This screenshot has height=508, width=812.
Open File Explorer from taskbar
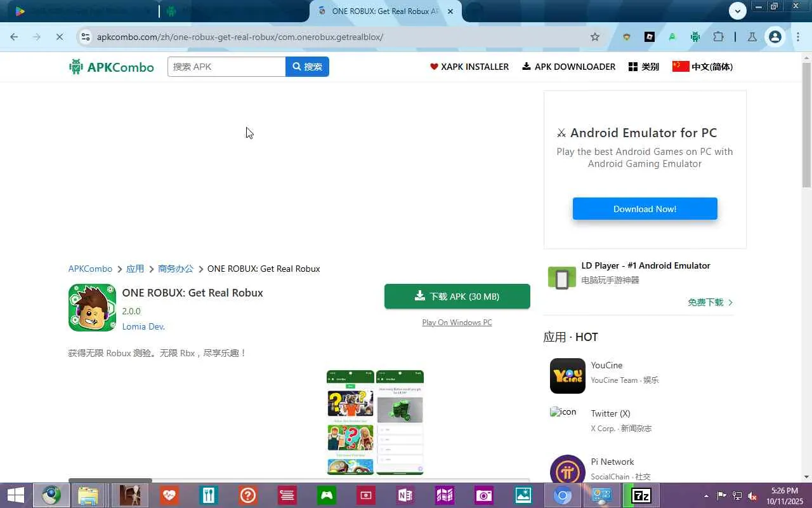(88, 495)
